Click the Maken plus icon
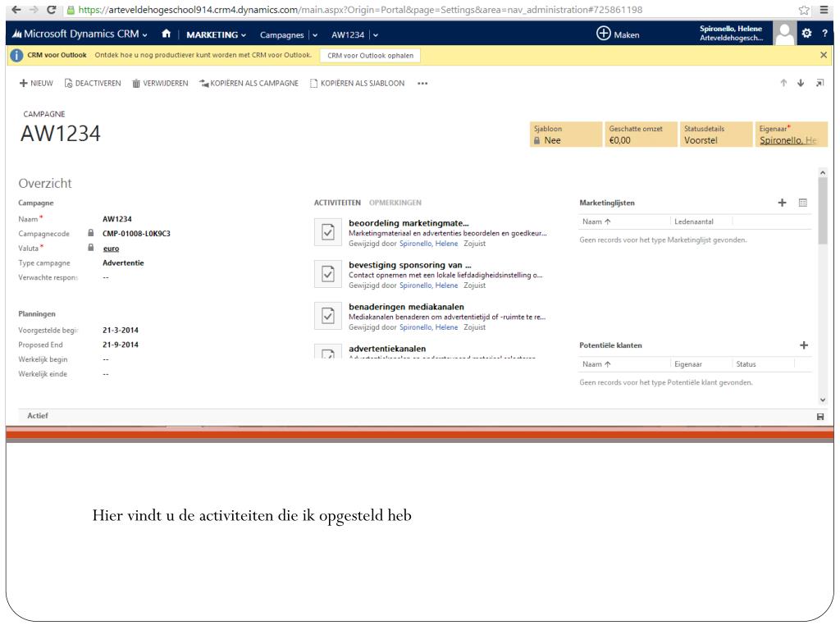 605,34
